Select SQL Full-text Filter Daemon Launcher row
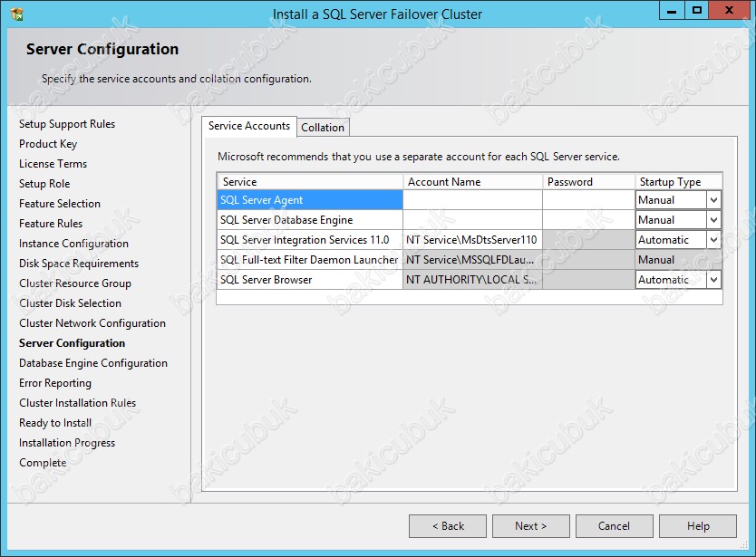 coord(310,260)
